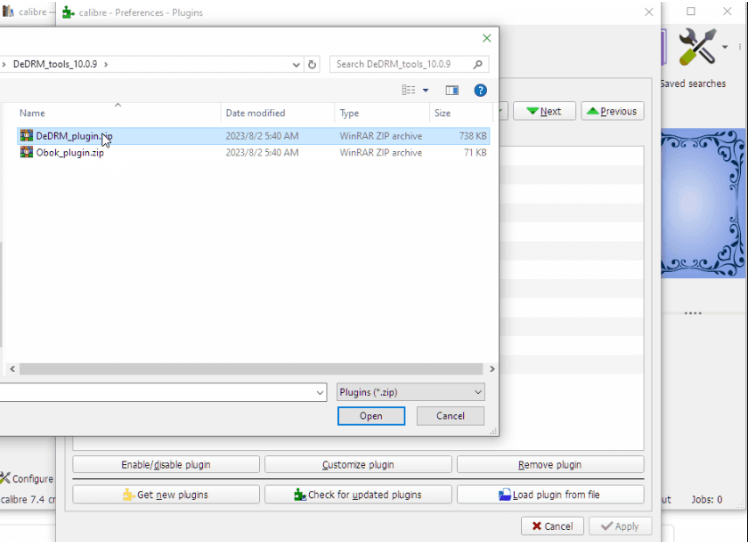Click the horizontal scrollbar track in file list
748x542 pixels.
click(251, 369)
